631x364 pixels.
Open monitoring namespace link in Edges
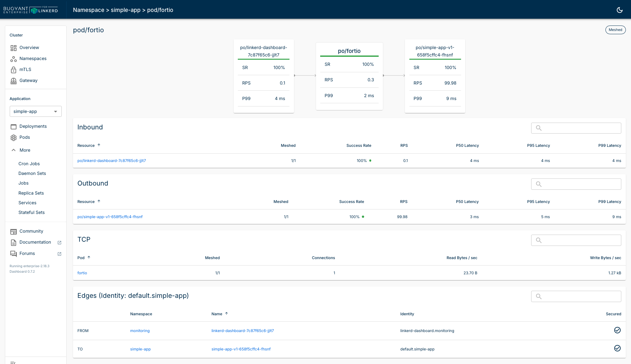[x=140, y=331]
